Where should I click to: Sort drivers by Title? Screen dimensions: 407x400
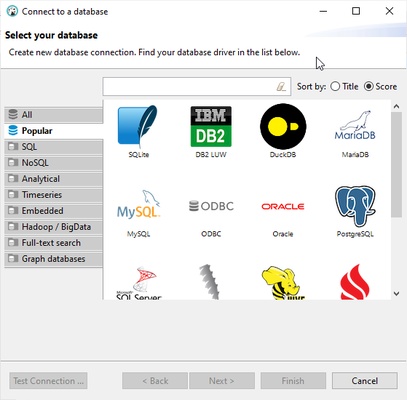[344, 87]
